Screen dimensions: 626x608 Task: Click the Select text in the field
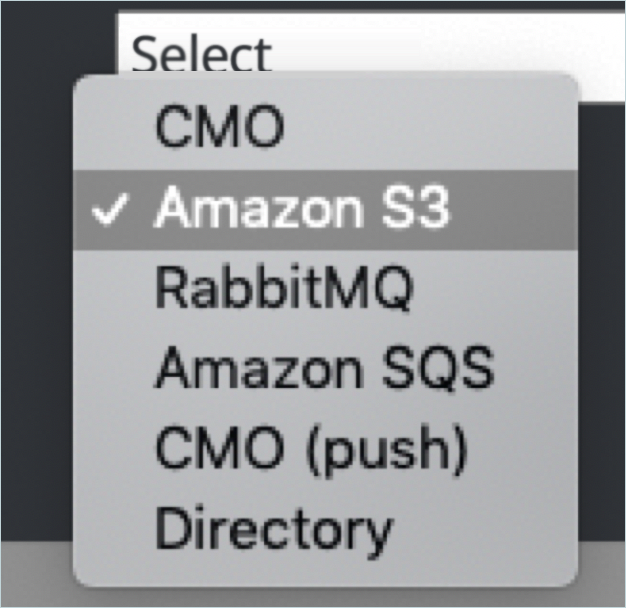(201, 53)
